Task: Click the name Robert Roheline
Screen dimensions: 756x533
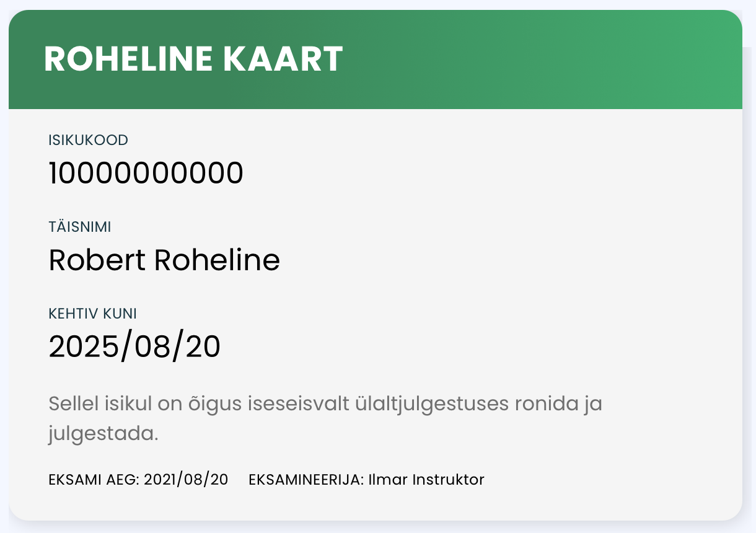Action: pyautogui.click(x=164, y=260)
